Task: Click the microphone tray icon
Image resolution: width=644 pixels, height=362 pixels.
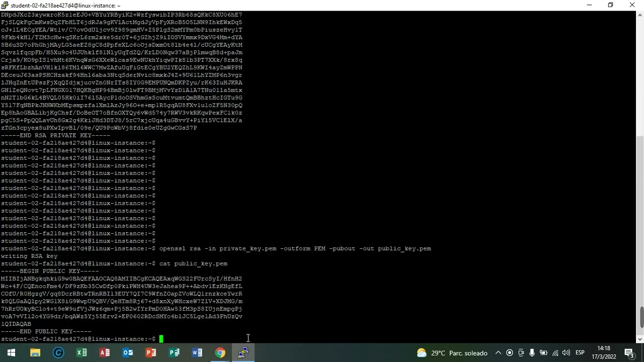Action: [x=532, y=353]
